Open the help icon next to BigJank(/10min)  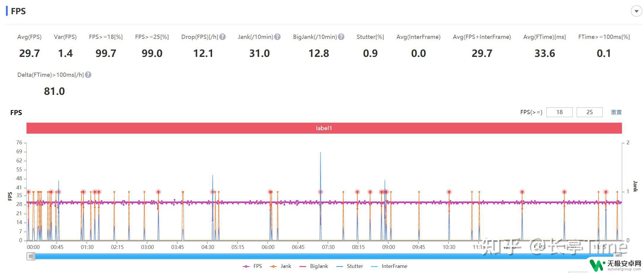point(341,37)
